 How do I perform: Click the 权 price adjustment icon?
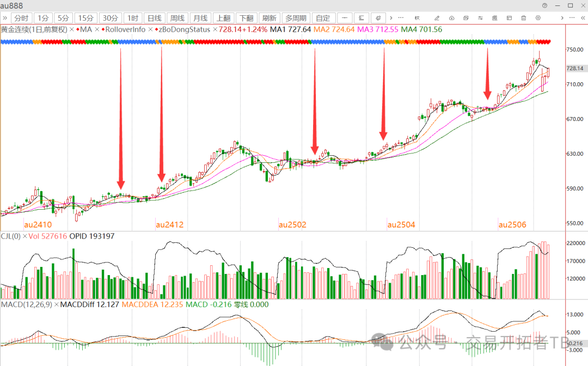pyautogui.click(x=417, y=18)
